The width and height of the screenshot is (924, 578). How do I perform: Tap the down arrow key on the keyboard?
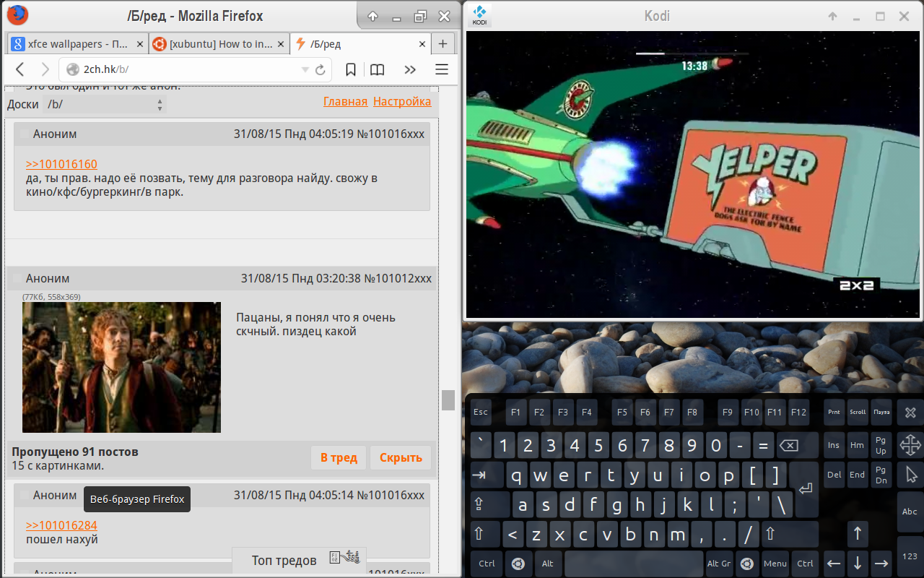[858, 563]
